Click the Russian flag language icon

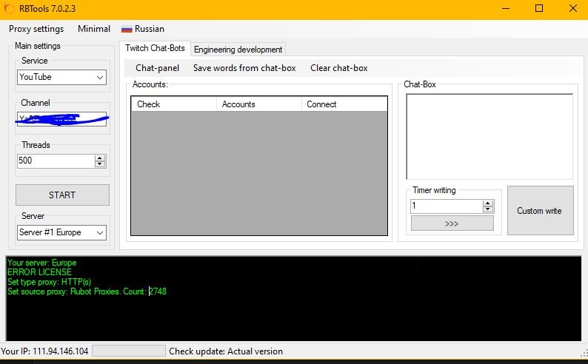127,29
